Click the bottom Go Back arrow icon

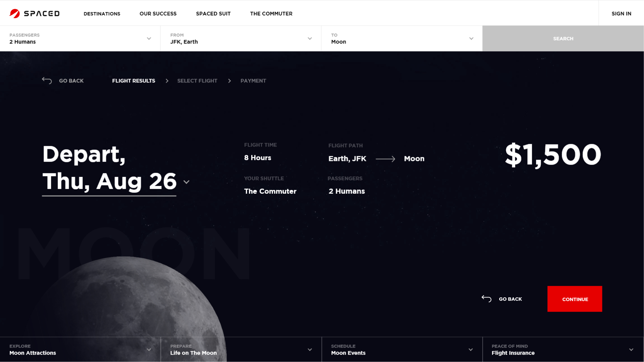click(486, 299)
